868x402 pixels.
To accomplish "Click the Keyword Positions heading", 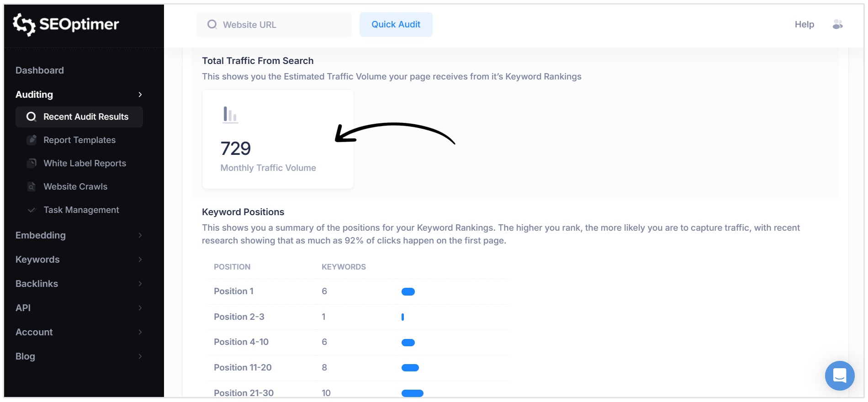I will point(243,212).
